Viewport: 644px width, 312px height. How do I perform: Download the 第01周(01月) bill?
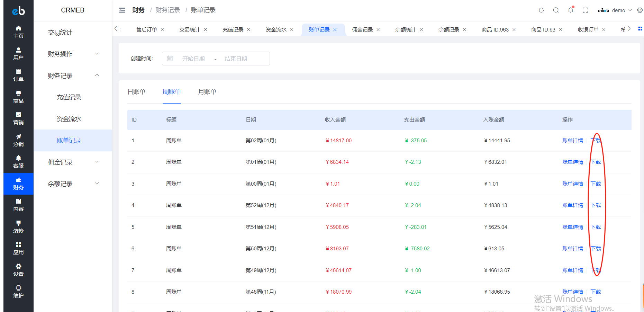click(596, 162)
